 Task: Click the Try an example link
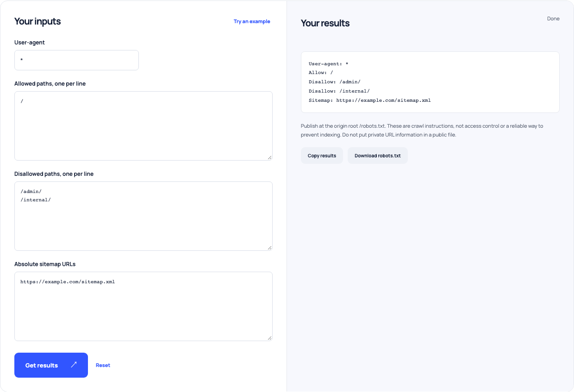(252, 21)
